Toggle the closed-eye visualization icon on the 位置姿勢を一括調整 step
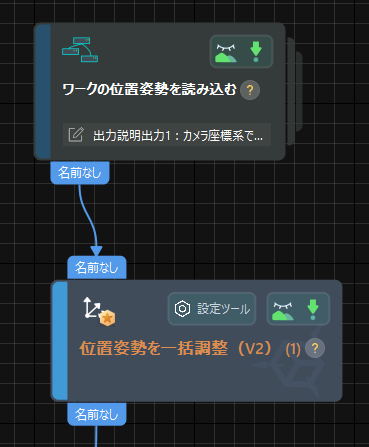Image resolution: width=369 pixels, height=447 pixels. 283,311
